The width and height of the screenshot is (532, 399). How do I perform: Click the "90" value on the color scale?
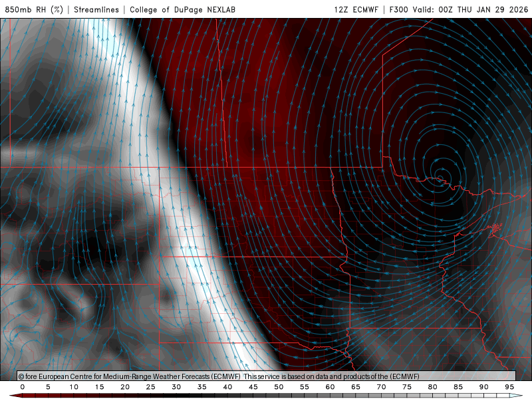484,387
